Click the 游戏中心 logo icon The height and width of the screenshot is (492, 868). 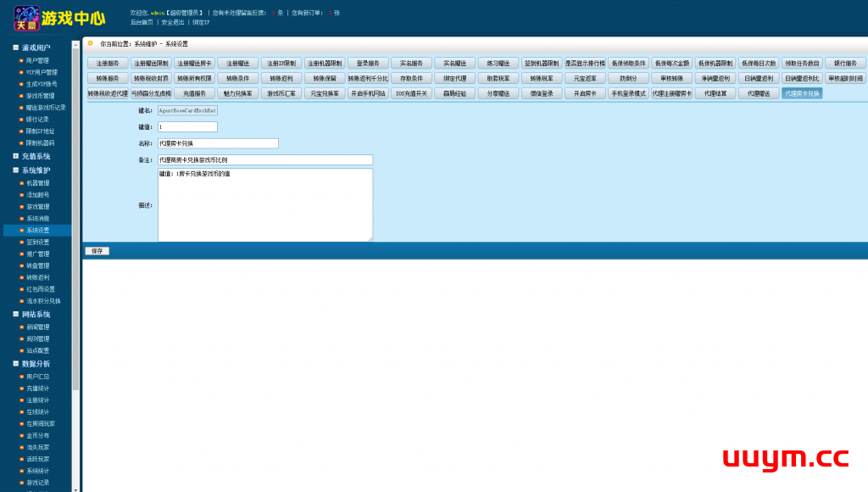pyautogui.click(x=27, y=17)
